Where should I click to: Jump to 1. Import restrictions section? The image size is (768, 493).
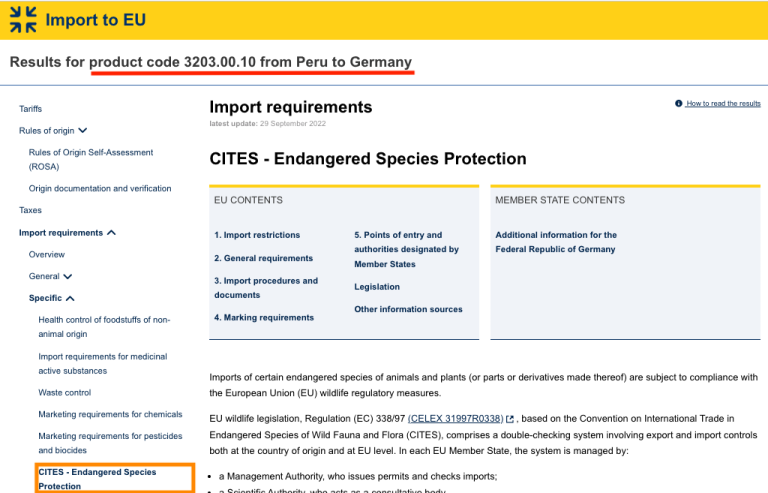click(257, 235)
